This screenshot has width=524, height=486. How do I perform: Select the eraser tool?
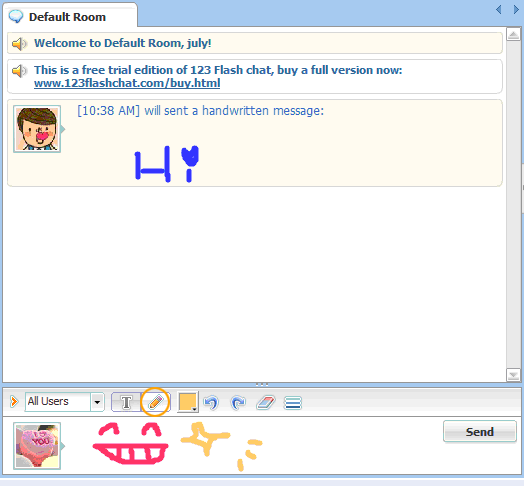(x=266, y=402)
